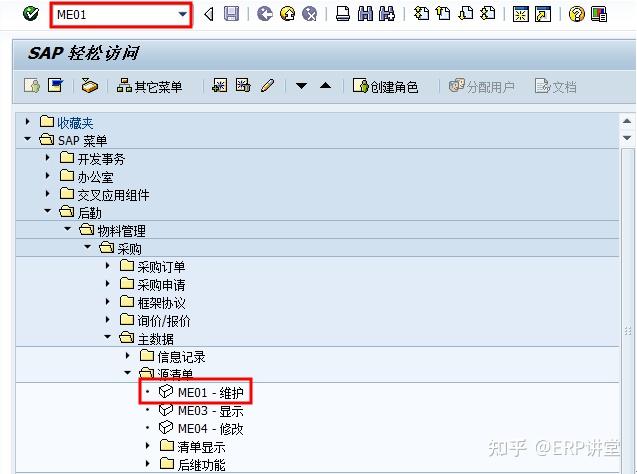Go to First Page icon
This screenshot has width=637, height=474.
421,14
